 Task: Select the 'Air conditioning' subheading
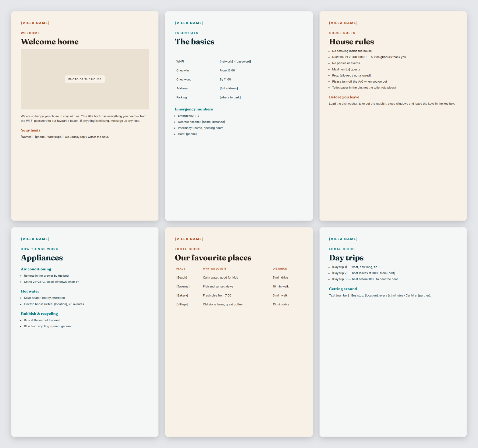[36, 269]
